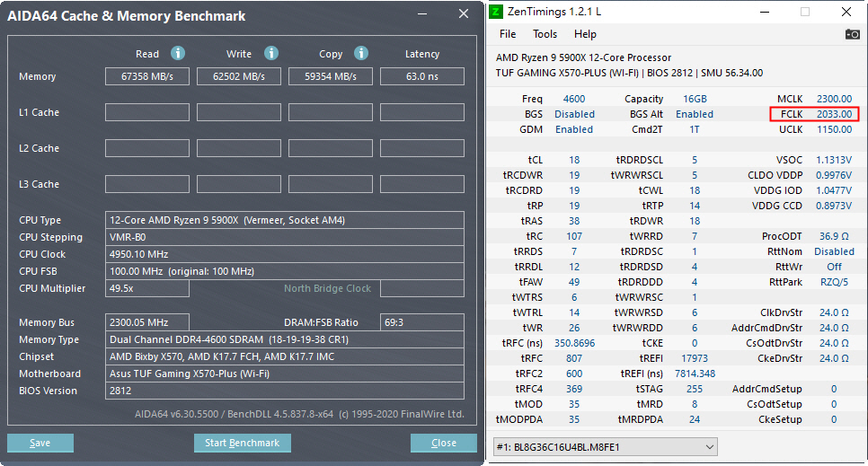Click the Write info icon in AIDA64
This screenshot has width=868, height=466.
(x=271, y=53)
